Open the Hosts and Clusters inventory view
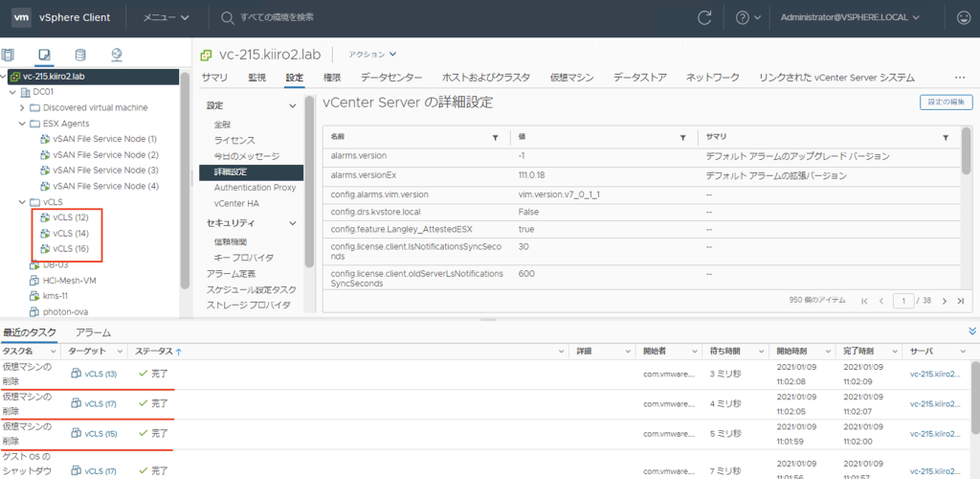 click(9, 55)
